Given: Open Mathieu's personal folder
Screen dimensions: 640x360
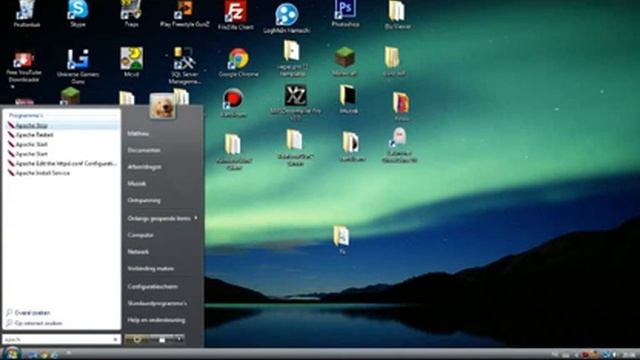Looking at the screenshot, I should (138, 133).
